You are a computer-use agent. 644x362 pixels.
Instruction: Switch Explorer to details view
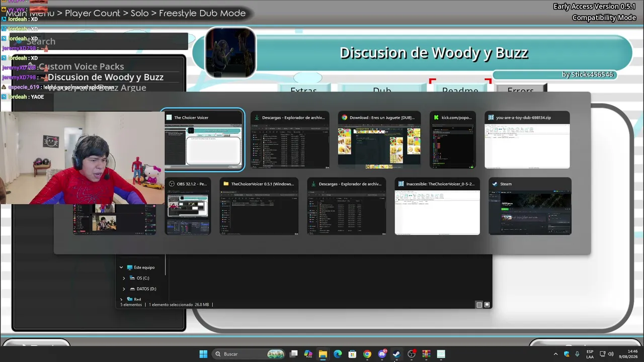479,305
